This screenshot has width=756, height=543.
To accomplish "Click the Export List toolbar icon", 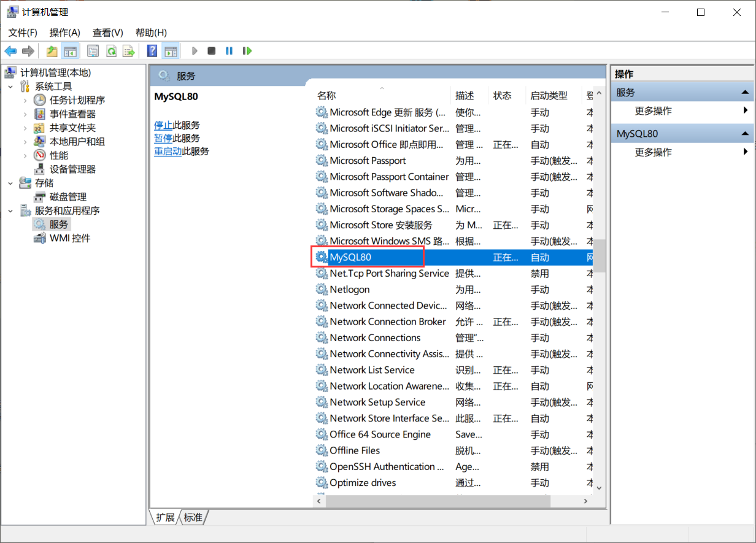I will [128, 51].
